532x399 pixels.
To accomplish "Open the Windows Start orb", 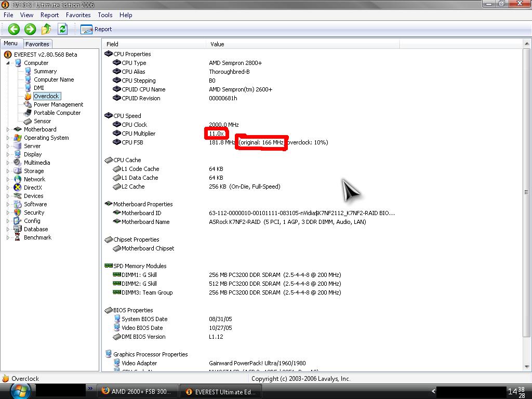I will tap(21, 391).
